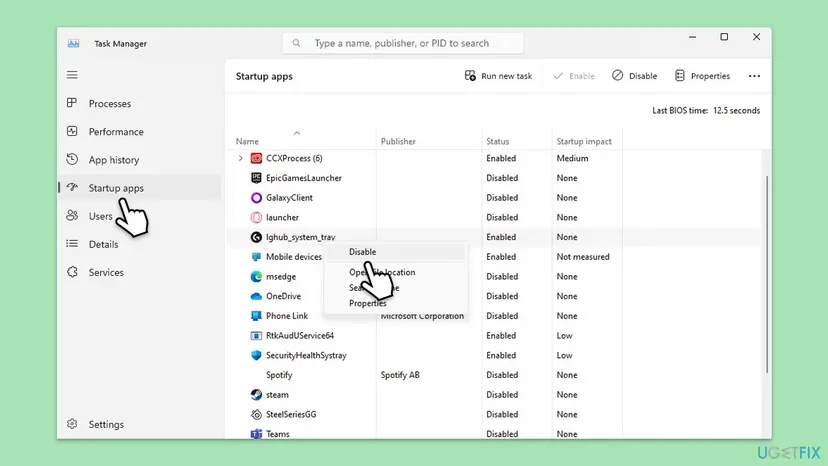
Task: Open the hamburger navigation menu
Action: [x=72, y=75]
